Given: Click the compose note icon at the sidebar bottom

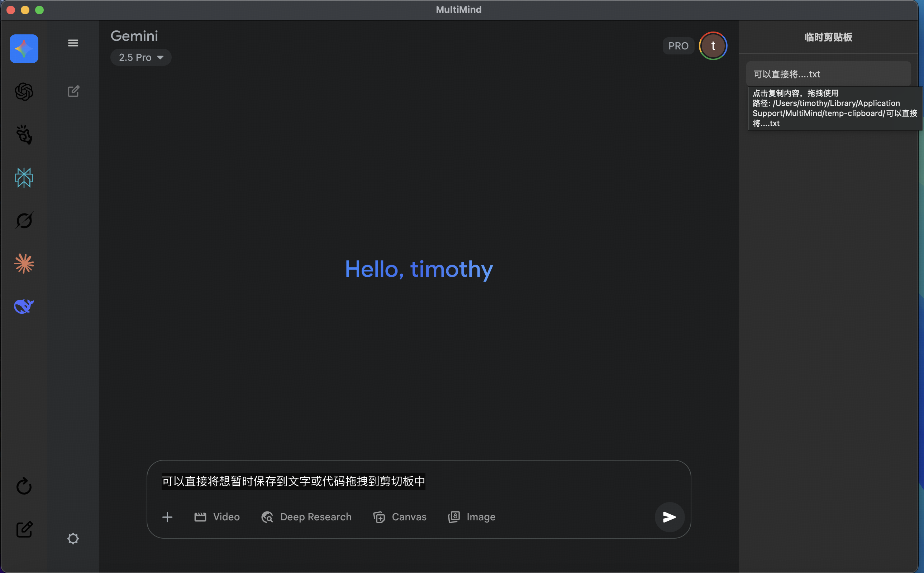Looking at the screenshot, I should coord(25,529).
